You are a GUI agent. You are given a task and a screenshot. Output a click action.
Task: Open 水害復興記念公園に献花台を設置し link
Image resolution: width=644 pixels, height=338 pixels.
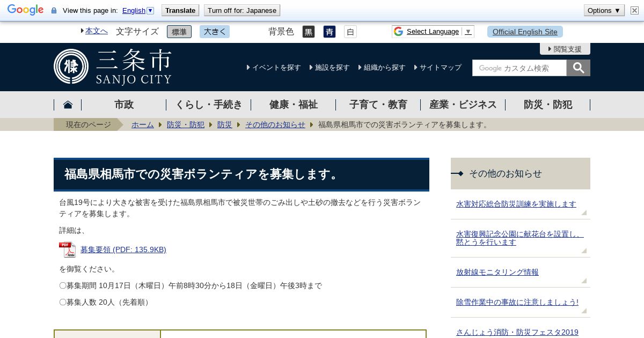520,238
